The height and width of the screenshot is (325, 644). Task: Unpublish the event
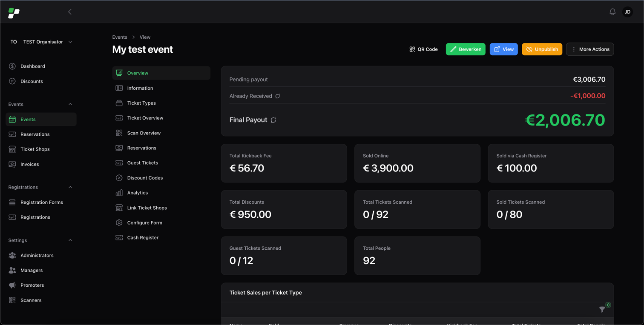(x=542, y=49)
